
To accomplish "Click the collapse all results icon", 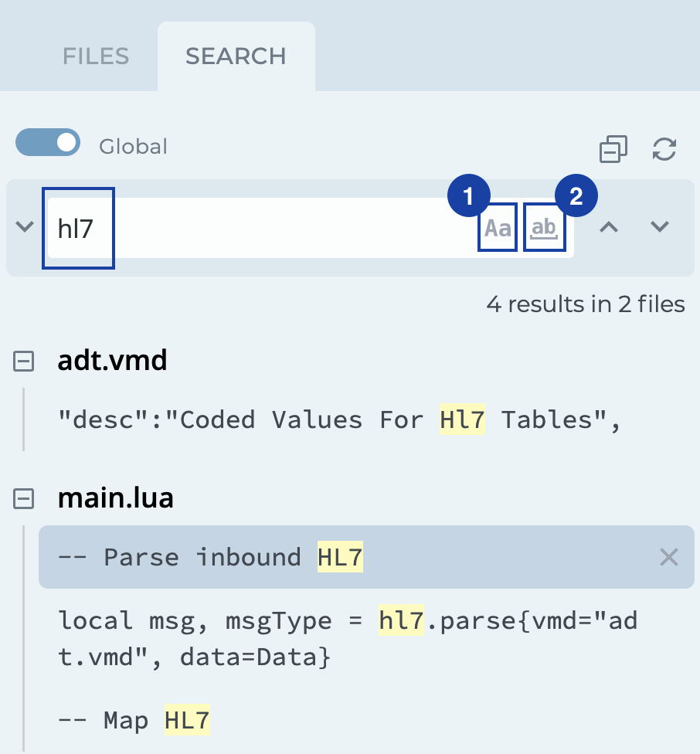I will point(613,148).
